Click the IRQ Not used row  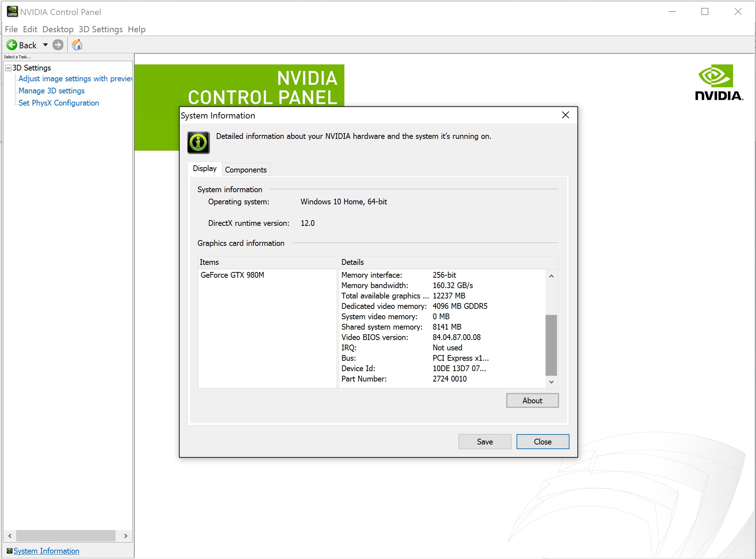click(442, 347)
